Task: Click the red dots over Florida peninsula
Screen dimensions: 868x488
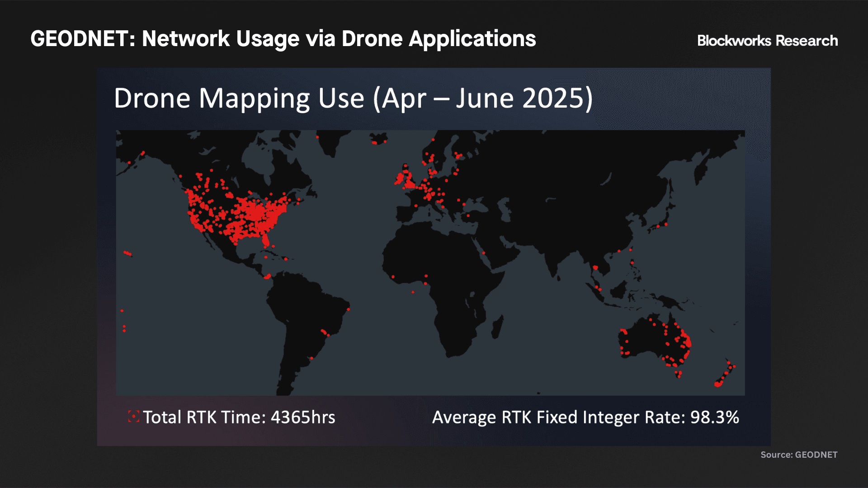Action: [x=266, y=239]
